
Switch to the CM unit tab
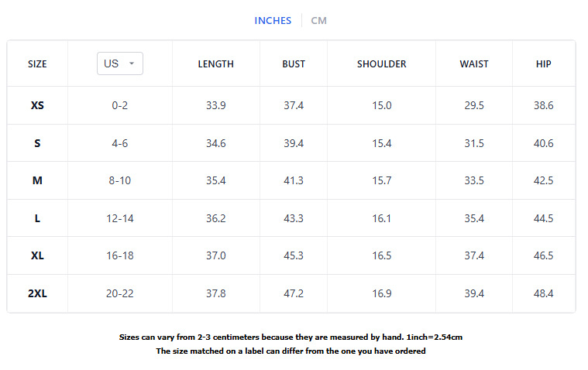coord(318,20)
